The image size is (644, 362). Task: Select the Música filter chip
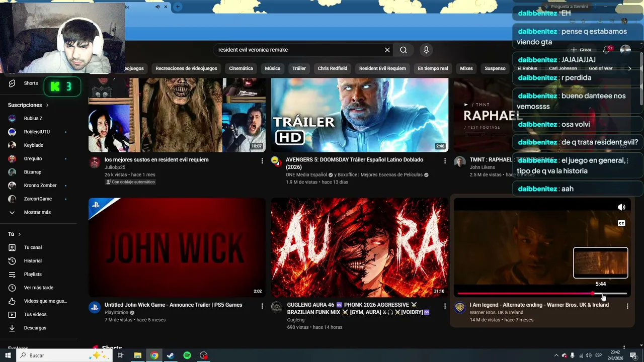pyautogui.click(x=273, y=68)
